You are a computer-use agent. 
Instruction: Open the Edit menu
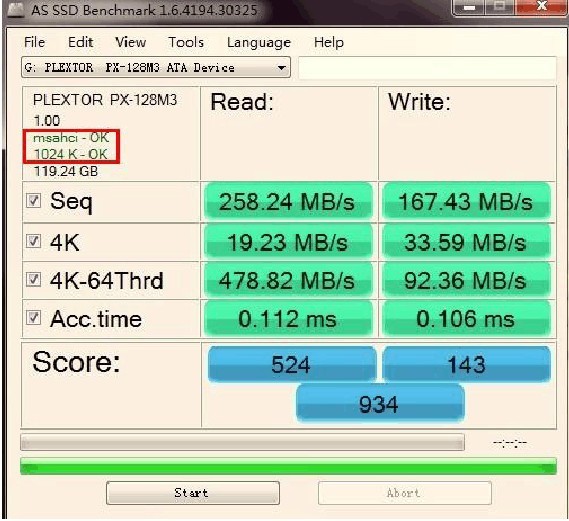(x=81, y=42)
